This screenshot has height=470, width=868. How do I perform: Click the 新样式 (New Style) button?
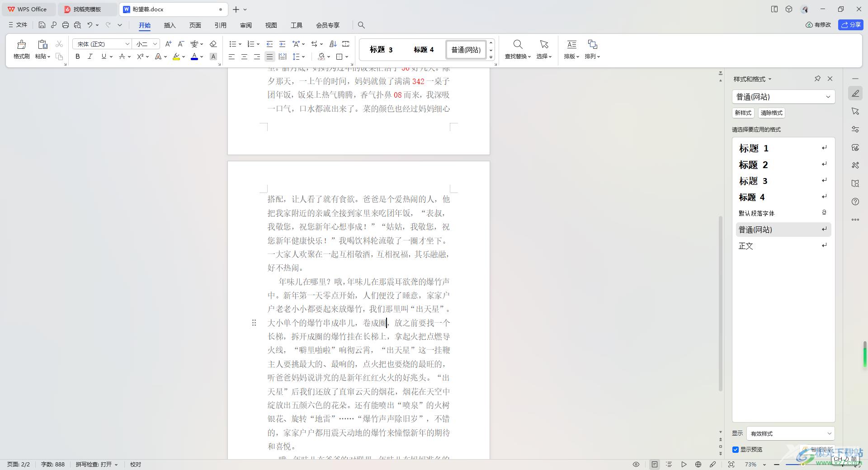click(x=743, y=113)
